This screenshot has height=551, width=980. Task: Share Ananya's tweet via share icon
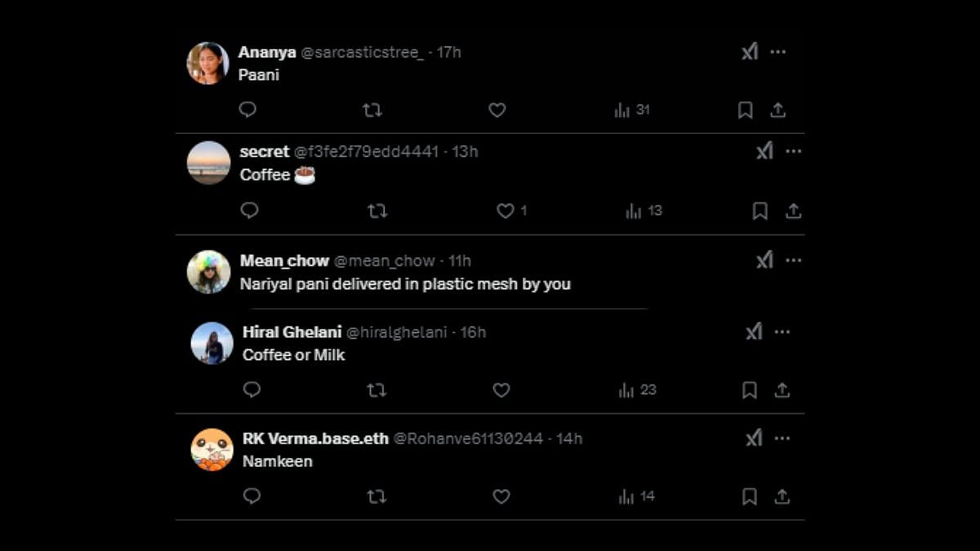[778, 109]
